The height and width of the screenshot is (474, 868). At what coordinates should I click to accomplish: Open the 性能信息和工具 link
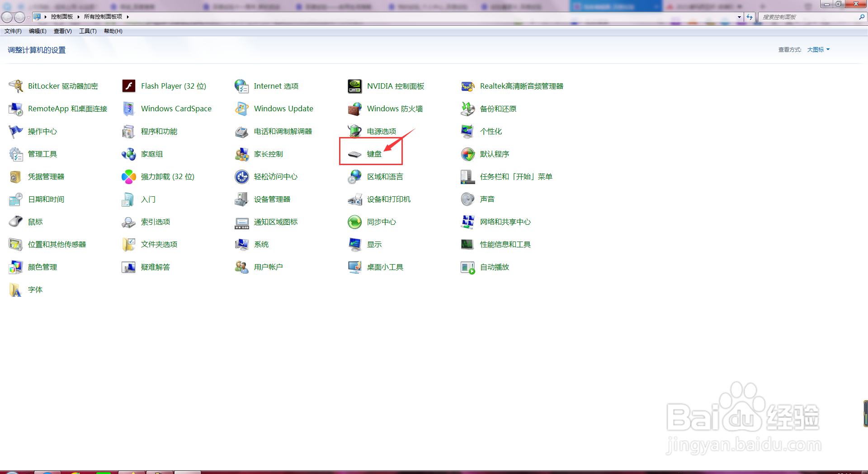[x=505, y=244]
